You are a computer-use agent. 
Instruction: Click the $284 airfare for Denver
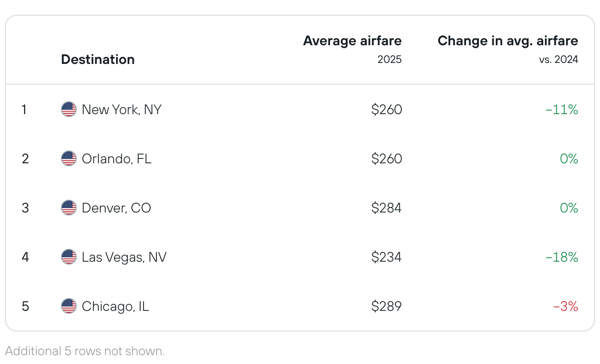(x=387, y=208)
